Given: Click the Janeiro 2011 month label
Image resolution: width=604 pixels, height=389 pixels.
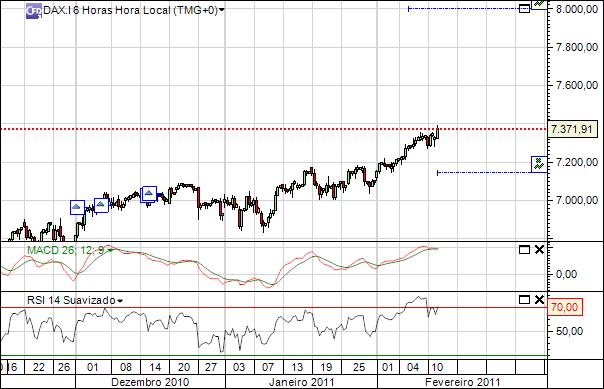Looking at the screenshot, I should [301, 382].
